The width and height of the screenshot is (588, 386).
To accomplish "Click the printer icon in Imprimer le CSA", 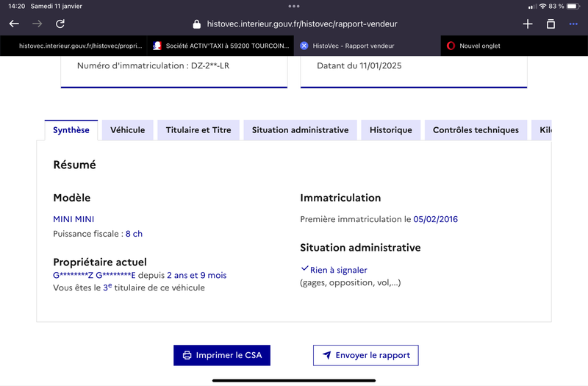I will (x=187, y=355).
